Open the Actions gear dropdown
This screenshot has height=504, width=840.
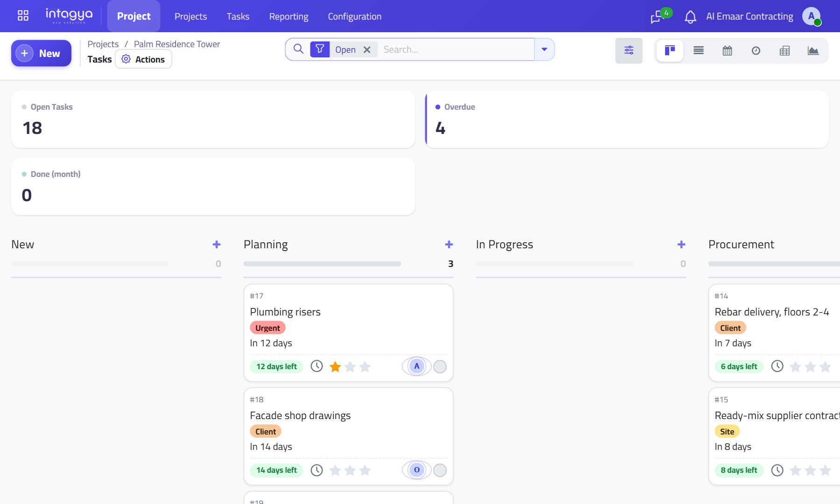pyautogui.click(x=143, y=59)
